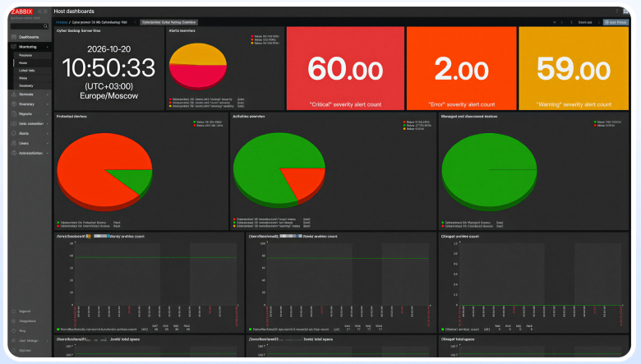Click the Monitoring eye icon
This screenshot has width=641, height=364.
14,47
